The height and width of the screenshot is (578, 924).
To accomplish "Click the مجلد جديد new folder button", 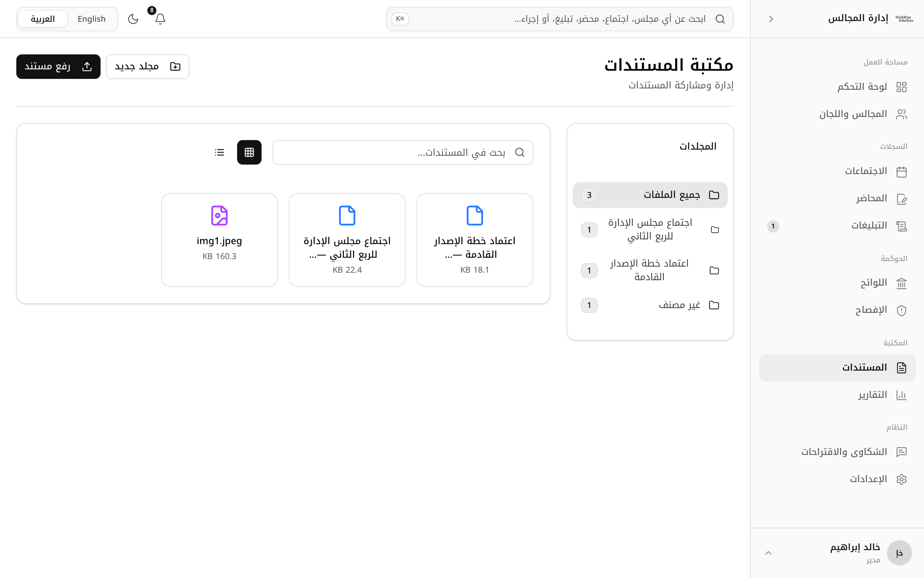I will tap(148, 67).
